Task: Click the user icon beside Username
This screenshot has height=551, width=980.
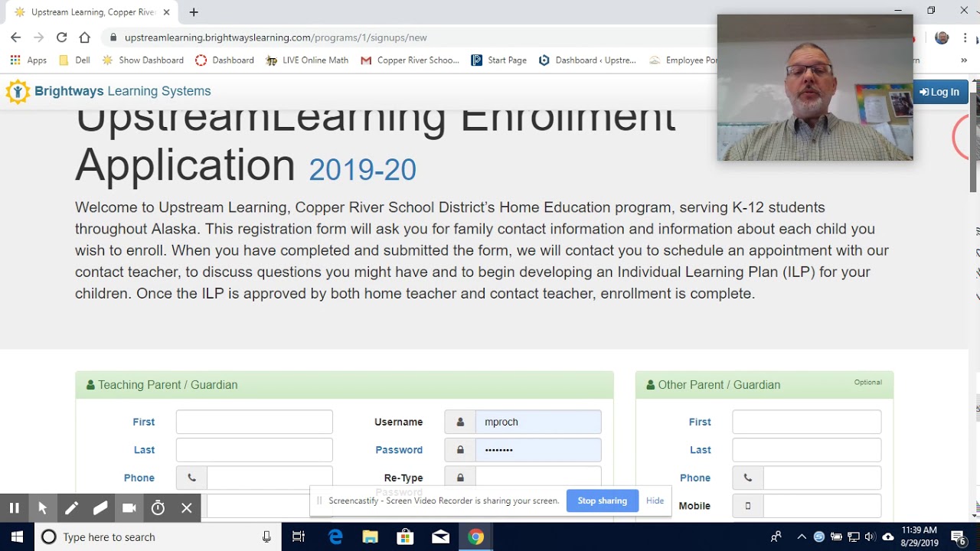Action: (x=460, y=422)
